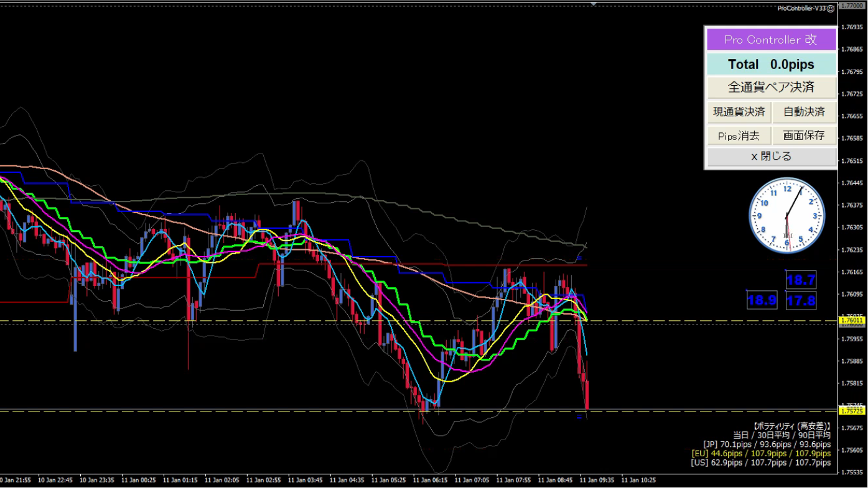Click the [EU] 44.6pips volatility row
The image size is (868, 488).
point(761,454)
